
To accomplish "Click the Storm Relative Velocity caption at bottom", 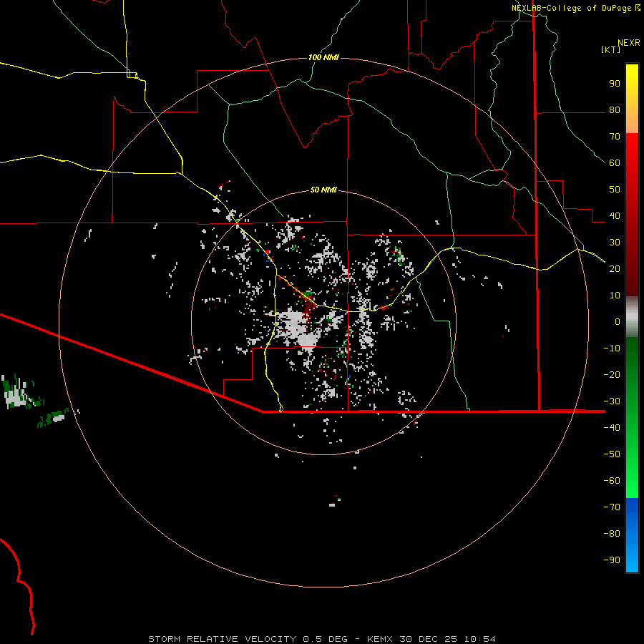I will (x=321, y=639).
